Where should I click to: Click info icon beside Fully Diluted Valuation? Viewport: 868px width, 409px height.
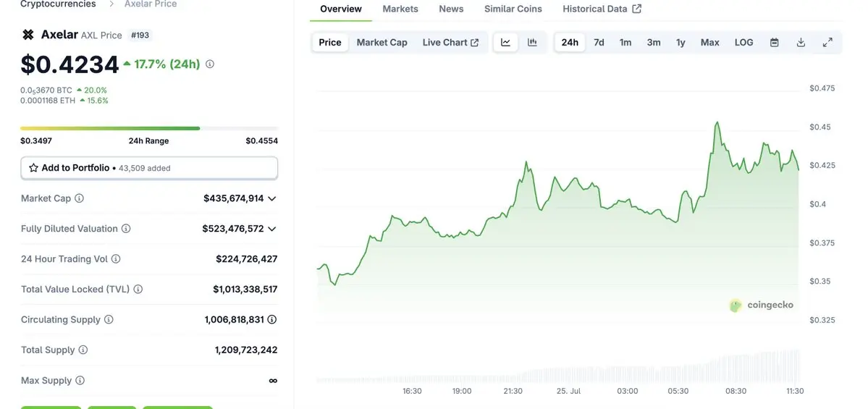click(126, 229)
